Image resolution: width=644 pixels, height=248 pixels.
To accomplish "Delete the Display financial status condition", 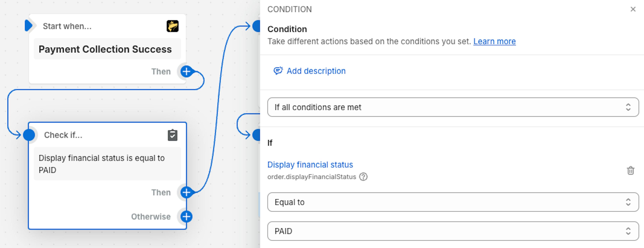I will pyautogui.click(x=631, y=171).
